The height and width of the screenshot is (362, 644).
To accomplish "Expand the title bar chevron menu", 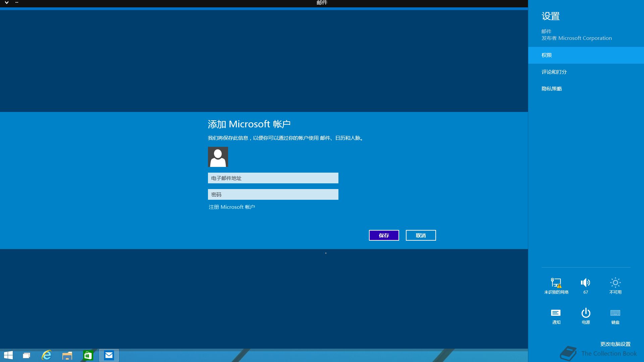I will tap(6, 3).
